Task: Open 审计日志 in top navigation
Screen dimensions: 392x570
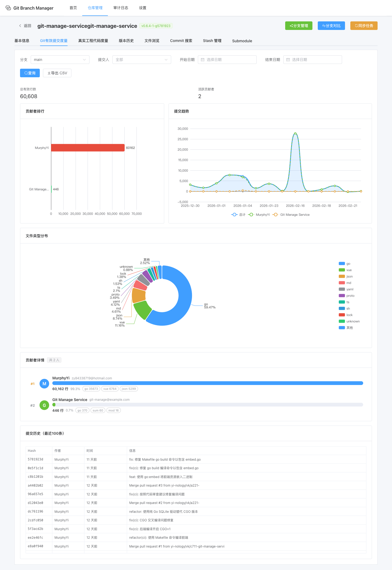Action: point(121,8)
